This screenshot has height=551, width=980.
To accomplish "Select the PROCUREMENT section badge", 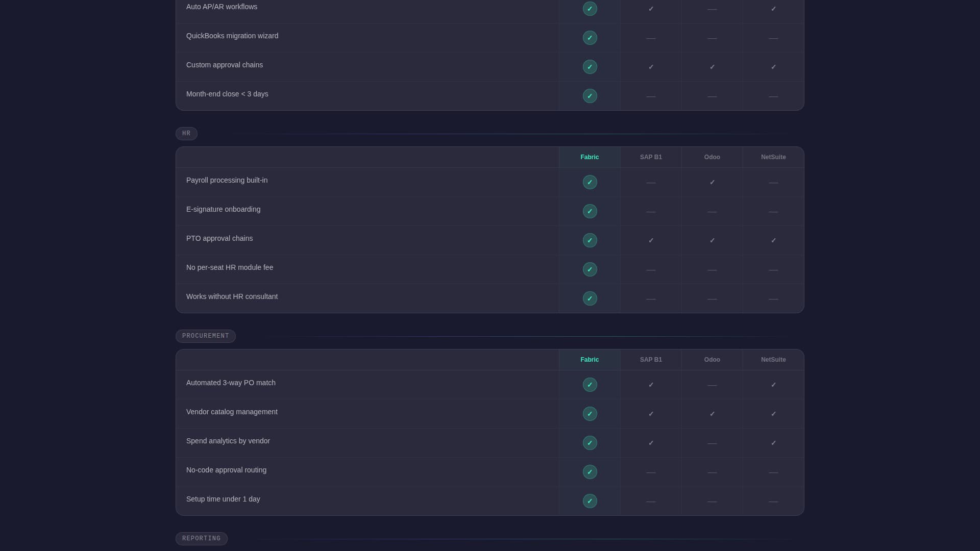I will click(x=206, y=336).
